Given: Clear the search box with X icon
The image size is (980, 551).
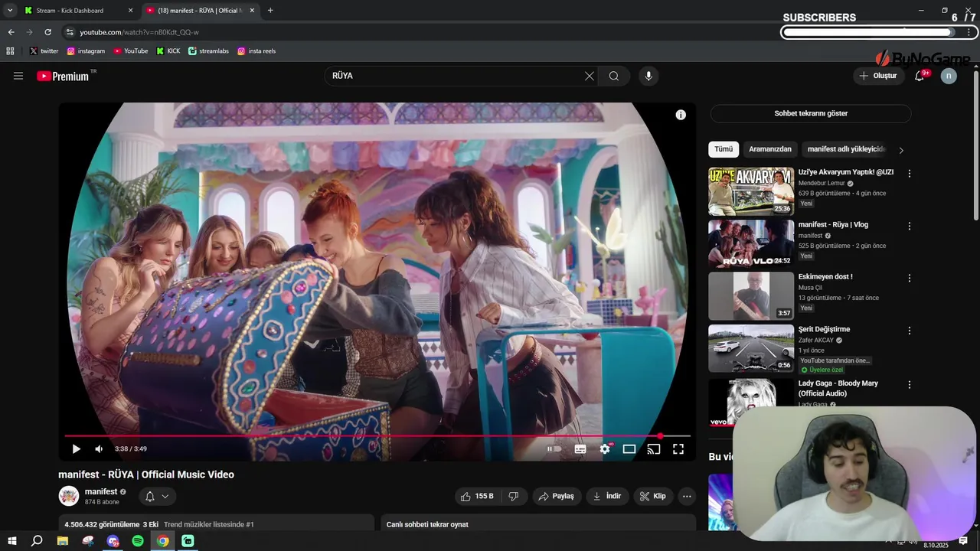Looking at the screenshot, I should point(589,76).
